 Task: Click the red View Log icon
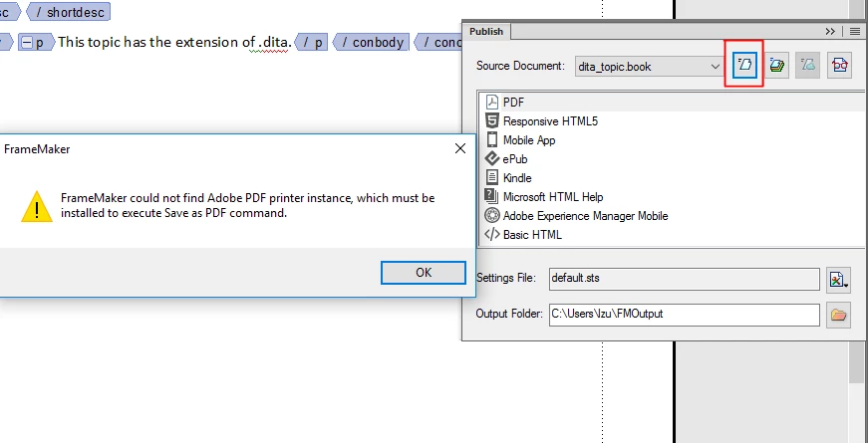pyautogui.click(x=839, y=66)
